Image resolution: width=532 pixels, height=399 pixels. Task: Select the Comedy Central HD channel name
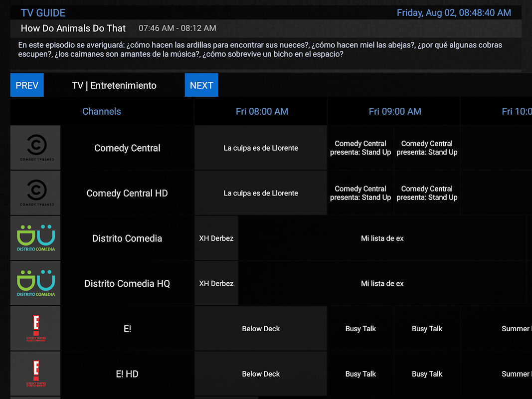click(x=127, y=193)
